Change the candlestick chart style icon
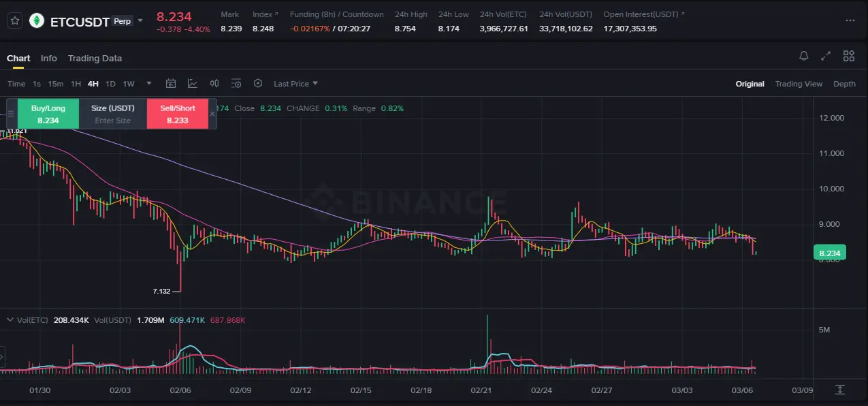Viewport: 868px width, 406px height. click(214, 84)
